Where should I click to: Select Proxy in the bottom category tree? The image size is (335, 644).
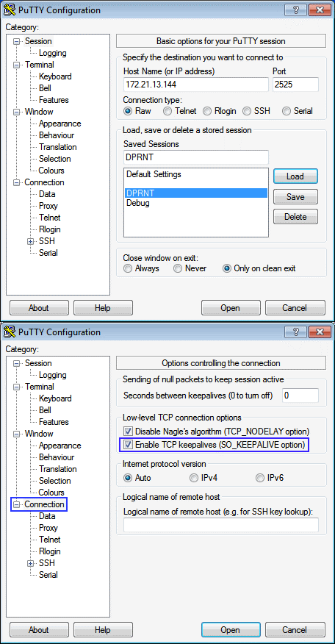[48, 528]
